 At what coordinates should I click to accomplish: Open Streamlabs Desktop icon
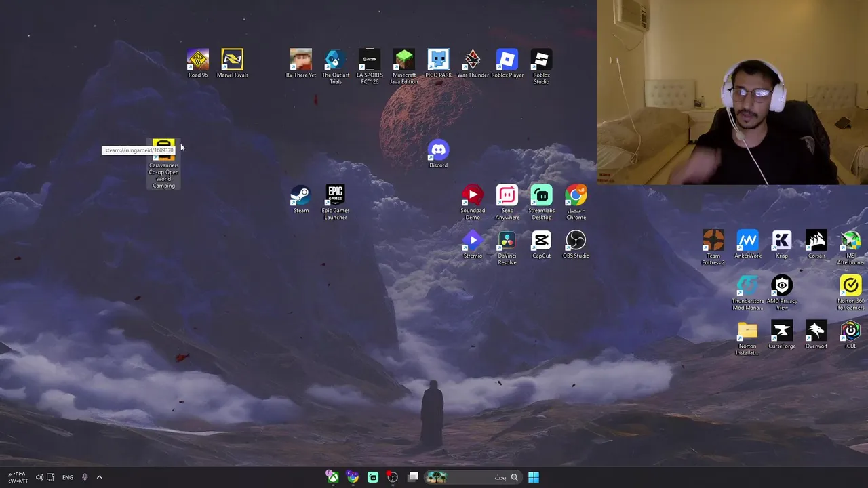tap(541, 202)
